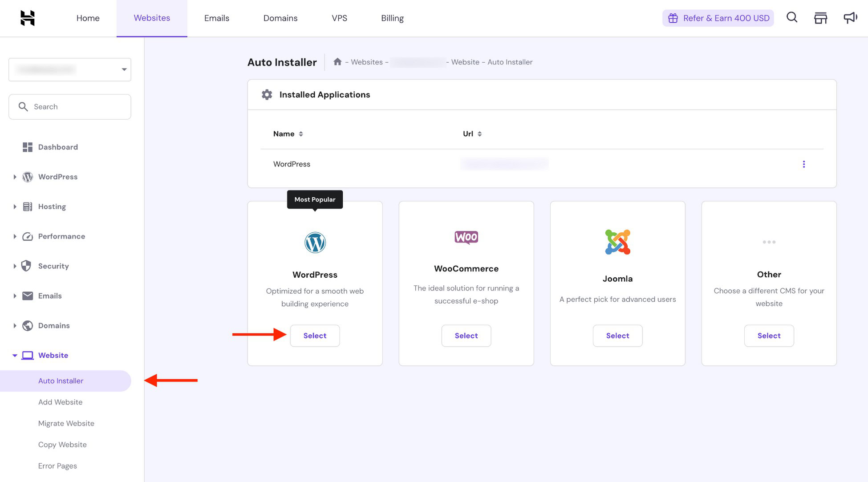The width and height of the screenshot is (868, 482).
Task: Click the sidebar Search field
Action: pyautogui.click(x=70, y=107)
